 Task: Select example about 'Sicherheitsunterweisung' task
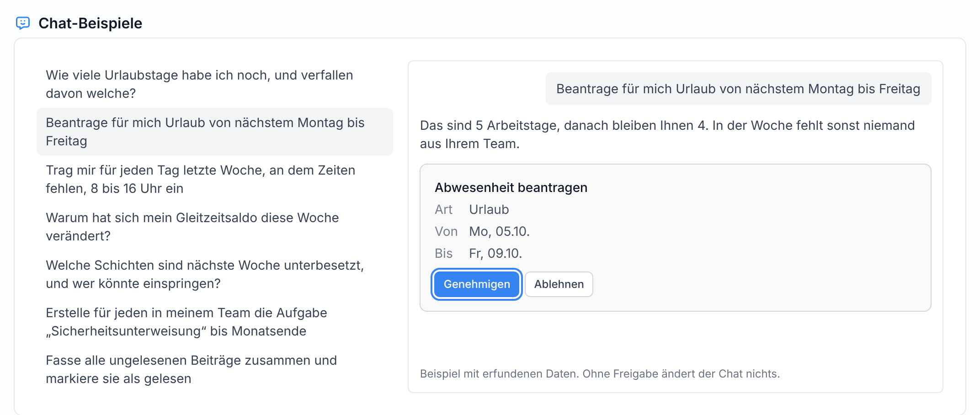click(x=215, y=322)
